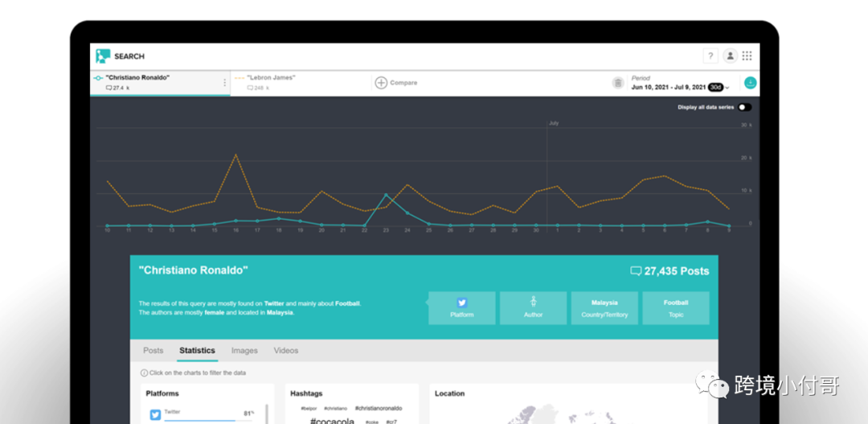This screenshot has width=868, height=424.
Task: Select the Lebron James query tab
Action: [x=301, y=83]
